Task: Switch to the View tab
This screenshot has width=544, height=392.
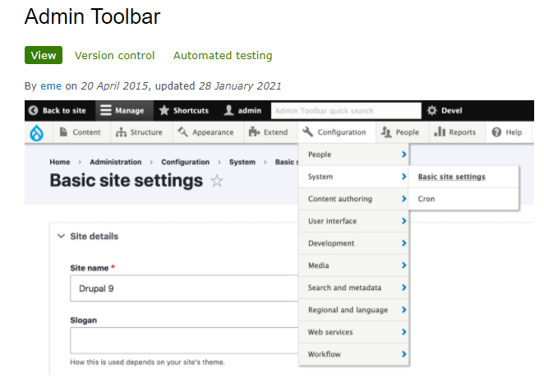Action: (x=44, y=55)
